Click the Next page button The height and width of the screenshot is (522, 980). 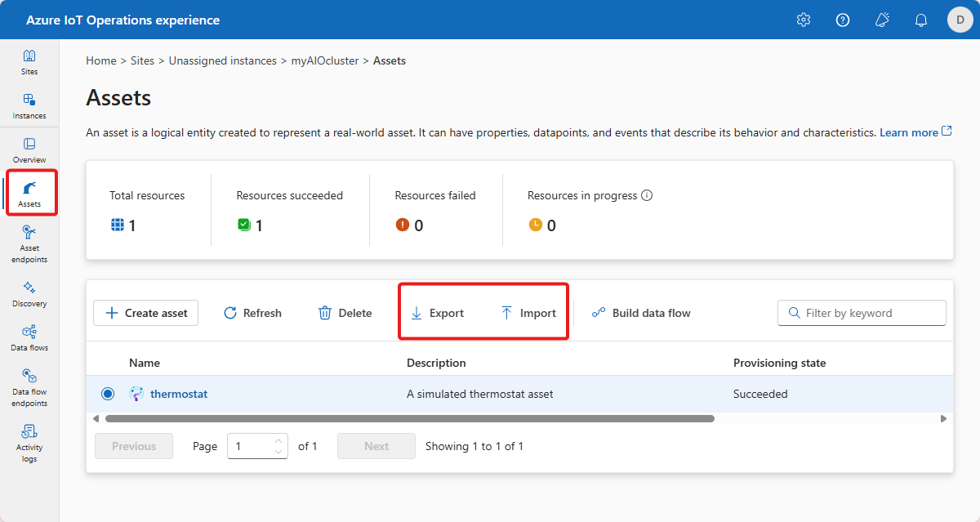pyautogui.click(x=376, y=446)
